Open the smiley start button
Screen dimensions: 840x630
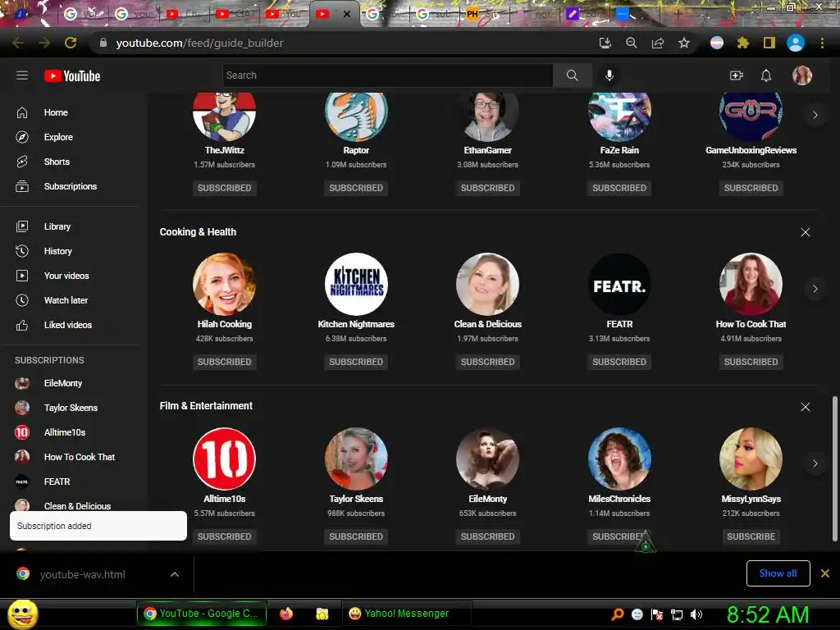(x=22, y=614)
